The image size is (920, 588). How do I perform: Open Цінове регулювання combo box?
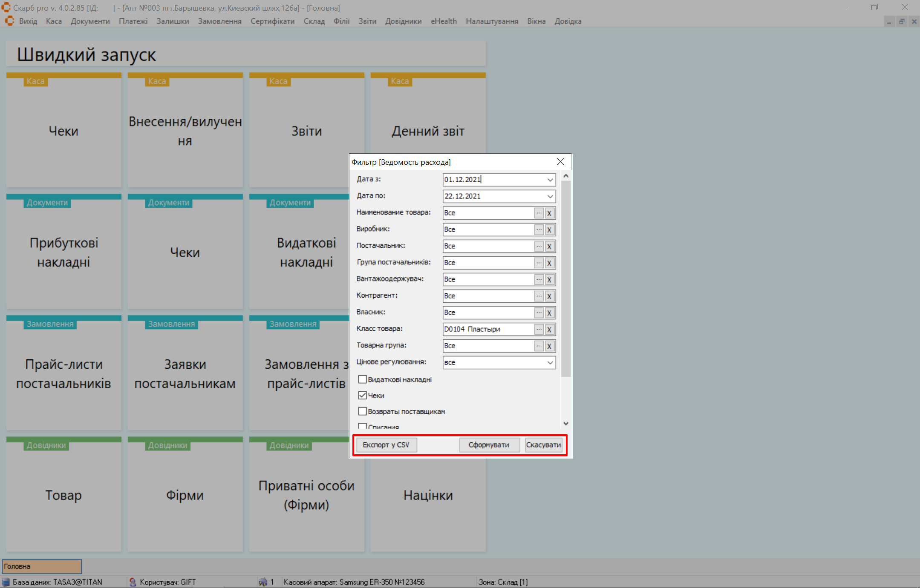coord(550,362)
